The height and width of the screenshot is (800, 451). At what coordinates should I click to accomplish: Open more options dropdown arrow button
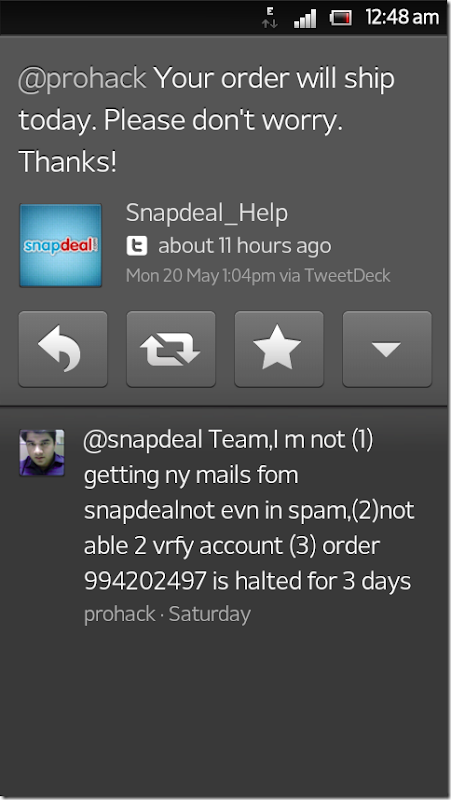(x=387, y=349)
